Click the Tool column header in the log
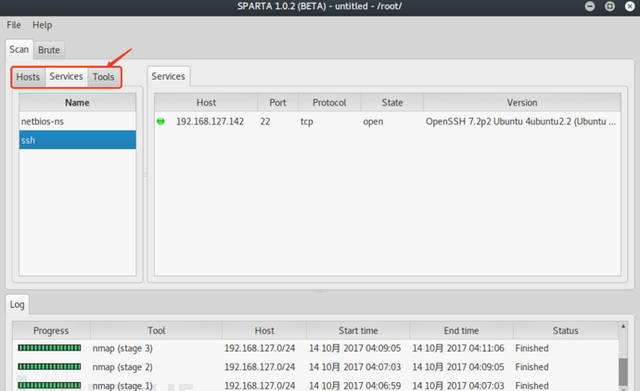This screenshot has height=391, width=640. point(156,331)
